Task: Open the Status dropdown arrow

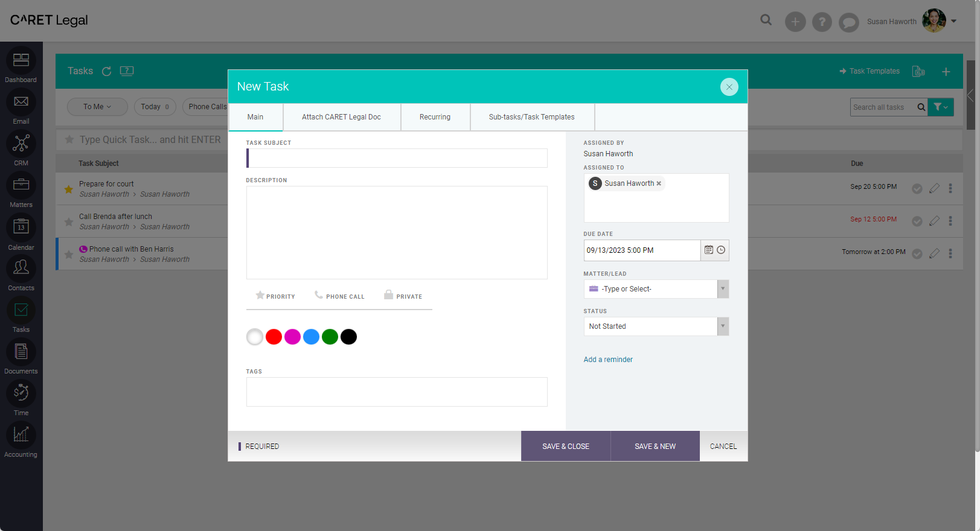Action: click(x=723, y=326)
